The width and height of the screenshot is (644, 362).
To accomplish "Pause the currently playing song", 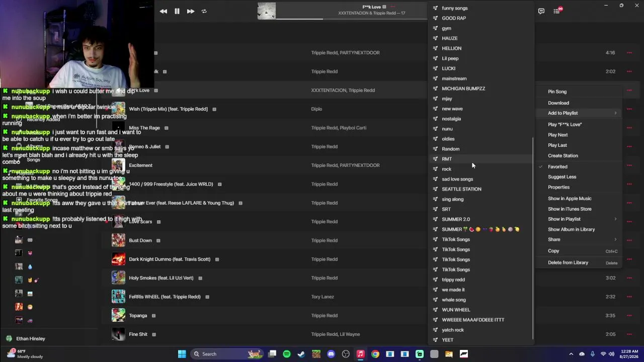I will click(x=177, y=11).
